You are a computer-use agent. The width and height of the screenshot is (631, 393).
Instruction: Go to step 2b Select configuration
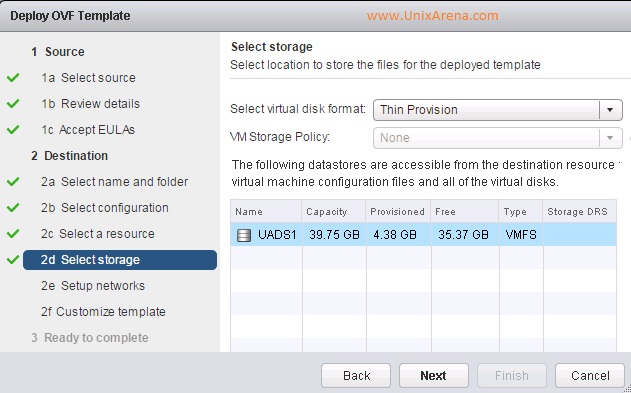pyautogui.click(x=105, y=208)
